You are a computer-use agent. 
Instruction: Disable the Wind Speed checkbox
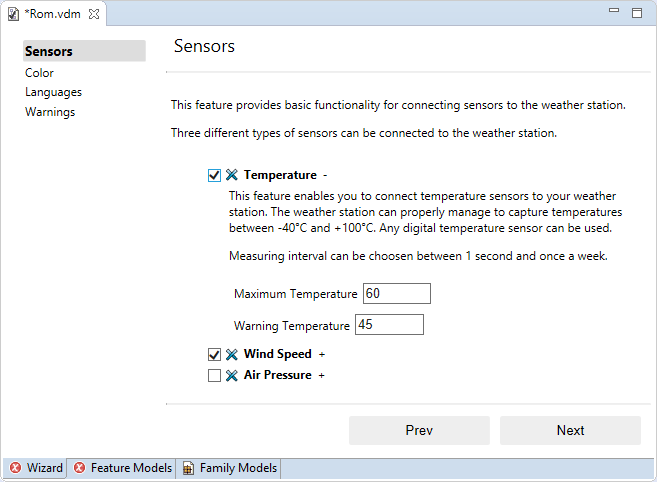[x=214, y=354]
